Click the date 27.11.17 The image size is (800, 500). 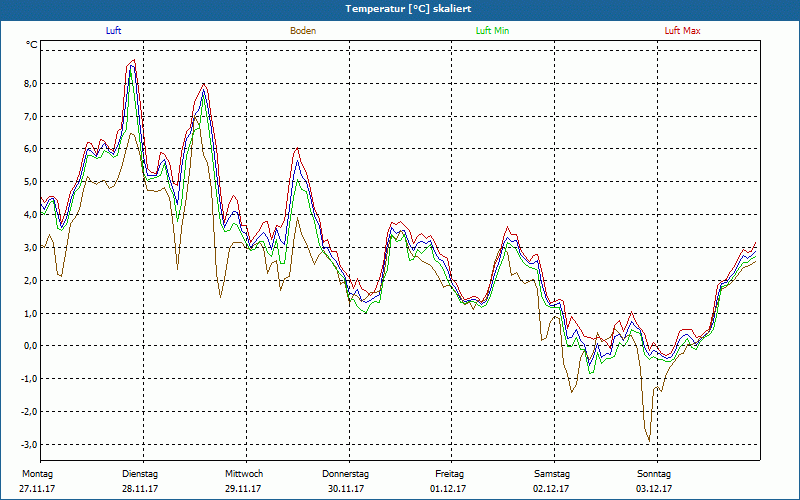[37, 489]
